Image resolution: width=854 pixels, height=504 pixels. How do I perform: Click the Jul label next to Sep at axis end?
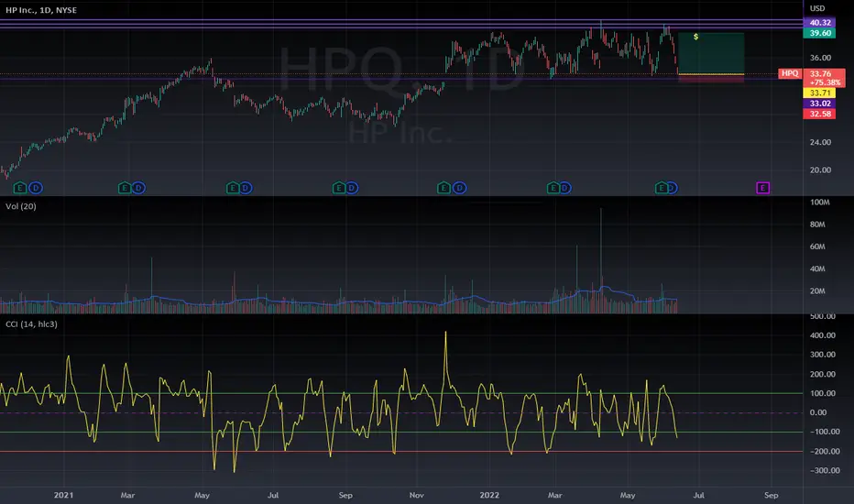(x=698, y=495)
